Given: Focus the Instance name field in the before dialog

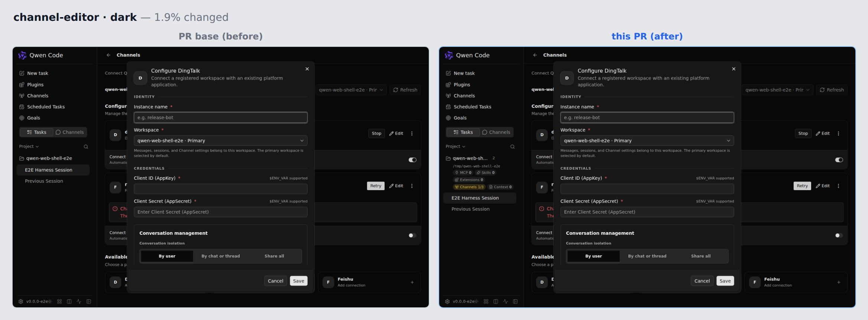Looking at the screenshot, I should click(x=221, y=118).
